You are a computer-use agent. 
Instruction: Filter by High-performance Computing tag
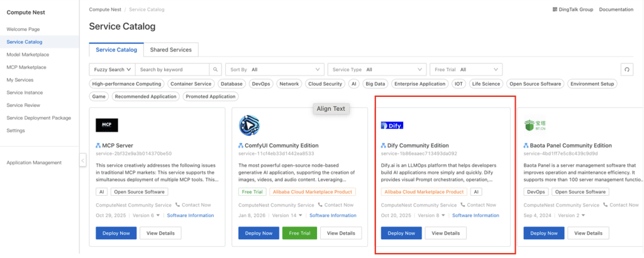126,84
